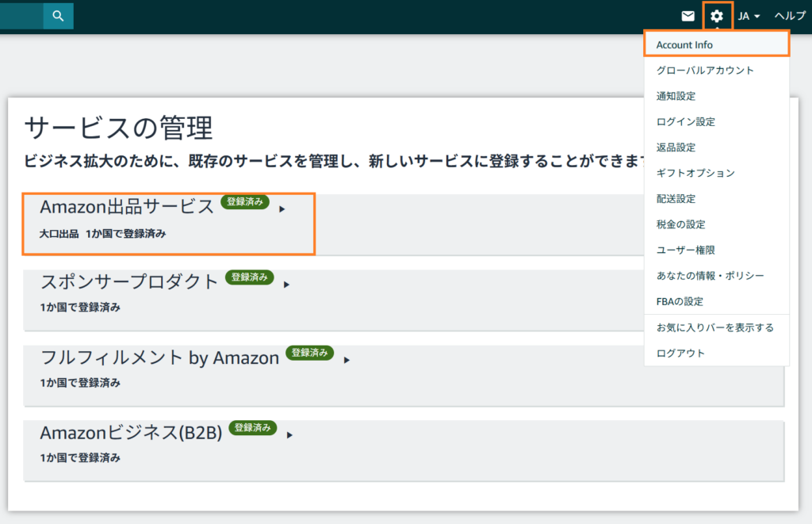The height and width of the screenshot is (524, 812).
Task: Open FBAの設定 from the menu
Action: point(717,301)
